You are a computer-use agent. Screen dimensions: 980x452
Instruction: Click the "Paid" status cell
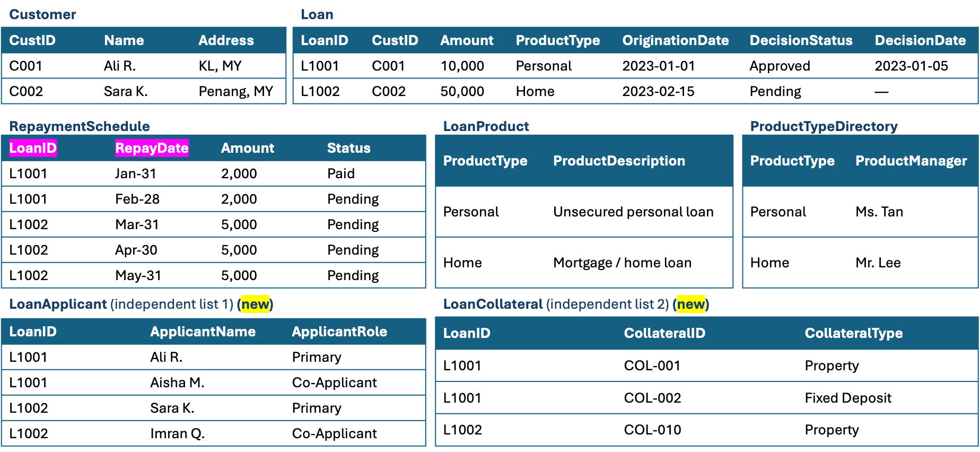click(x=341, y=173)
